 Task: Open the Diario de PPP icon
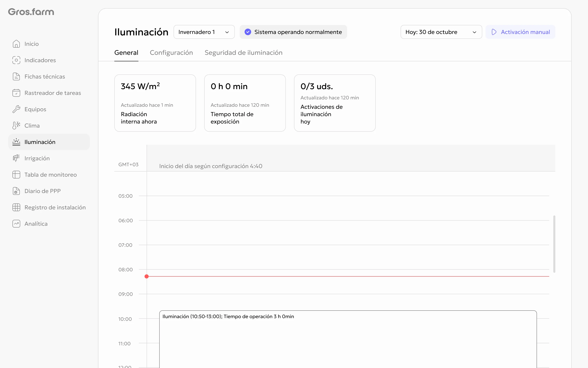click(x=16, y=191)
